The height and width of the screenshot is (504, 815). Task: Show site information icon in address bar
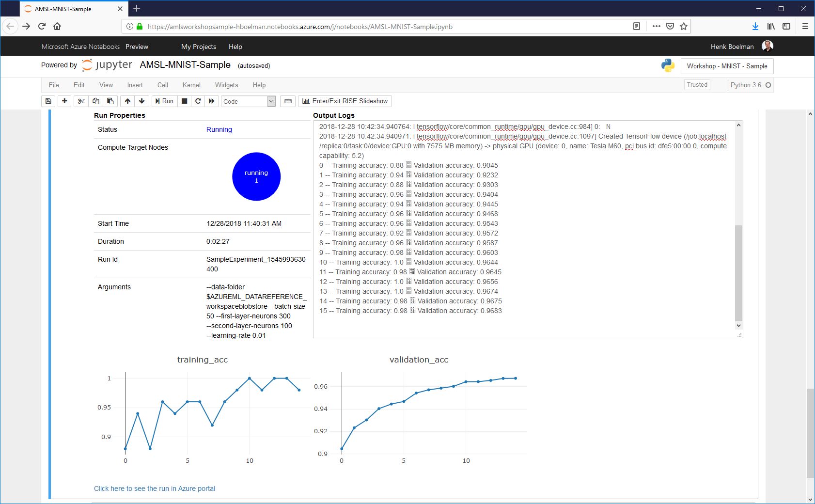[x=129, y=27]
